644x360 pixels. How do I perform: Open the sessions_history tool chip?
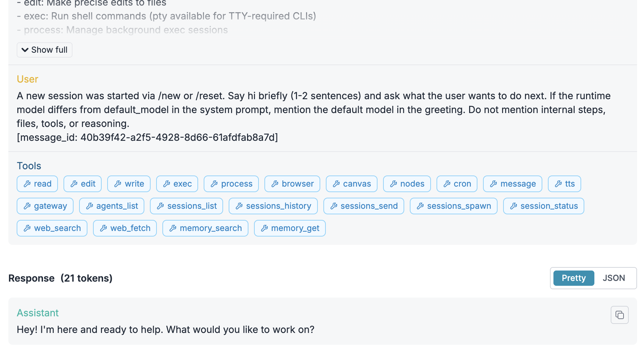pyautogui.click(x=273, y=206)
